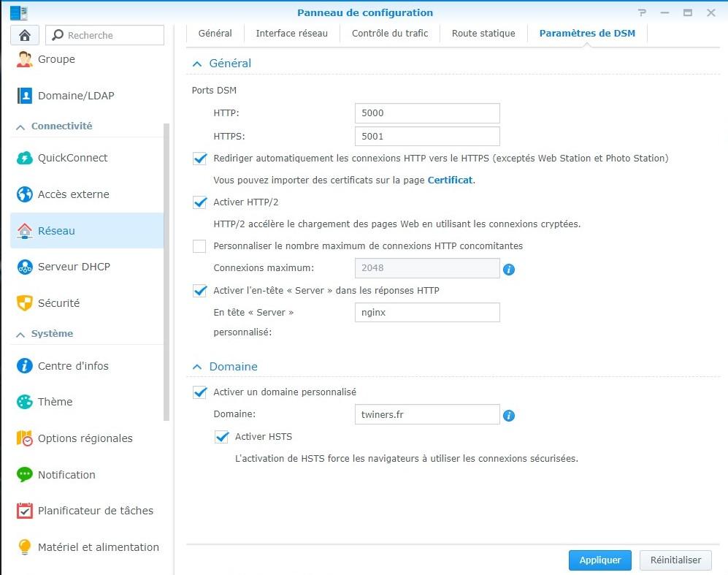This screenshot has height=575, width=728.
Task: Open the Route statique tab
Action: coord(483,33)
